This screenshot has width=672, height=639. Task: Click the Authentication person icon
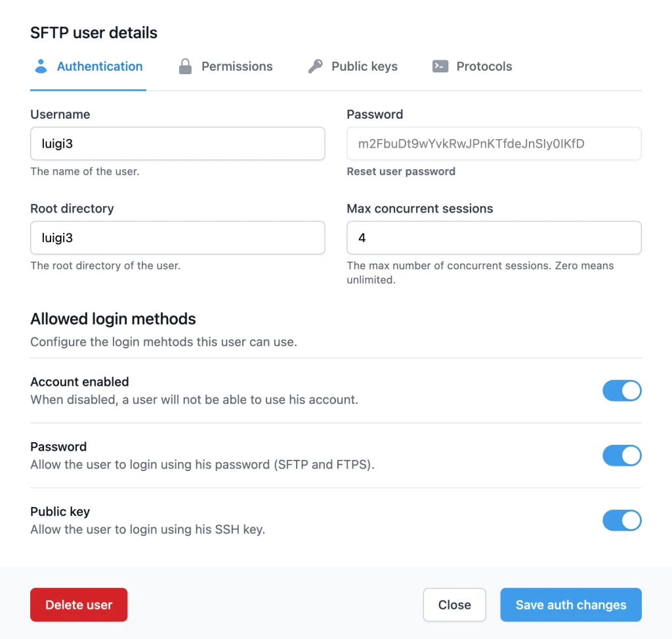(41, 66)
